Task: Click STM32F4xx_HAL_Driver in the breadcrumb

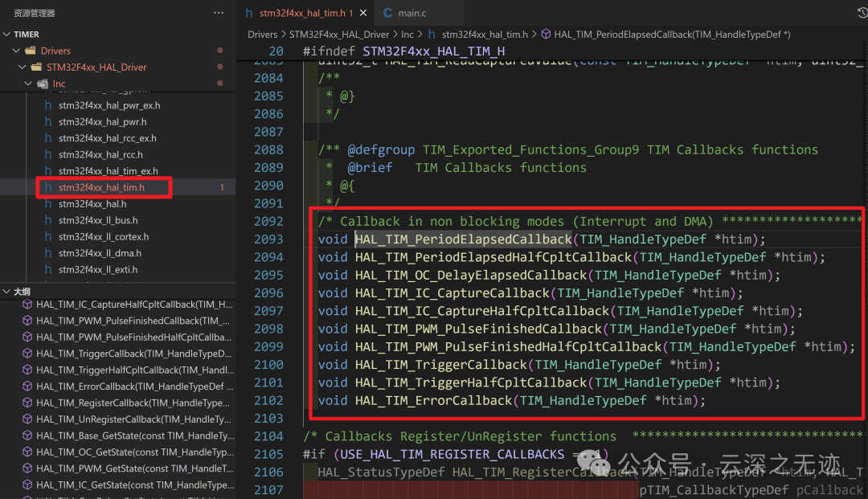Action: 339,35
